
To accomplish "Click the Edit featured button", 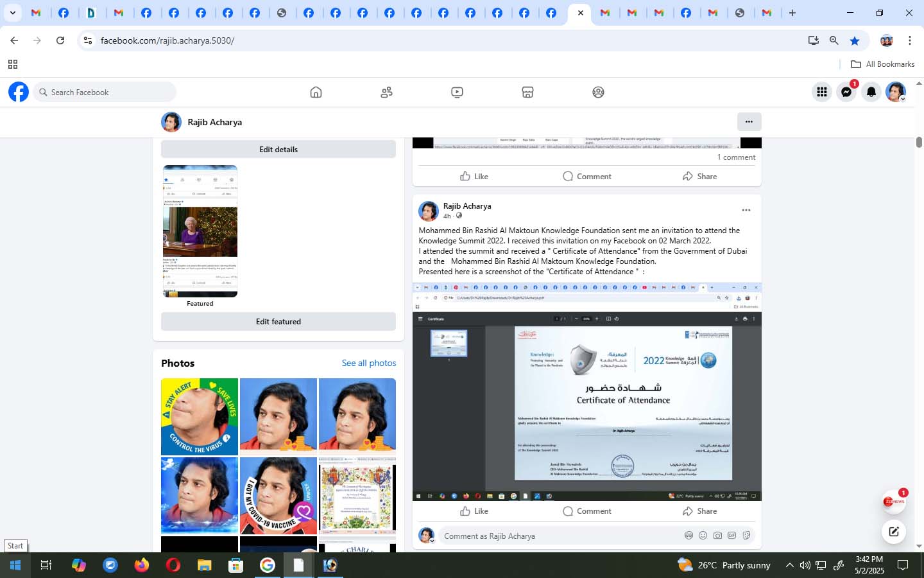I will pos(278,321).
